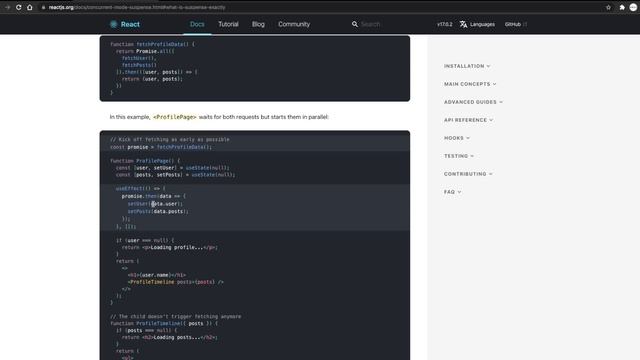The width and height of the screenshot is (640, 360).
Task: Click the search magnifier icon
Action: click(x=355, y=24)
